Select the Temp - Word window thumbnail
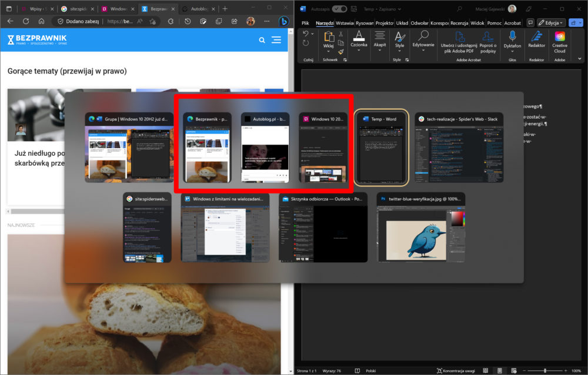The width and height of the screenshot is (588, 375). coord(382,148)
